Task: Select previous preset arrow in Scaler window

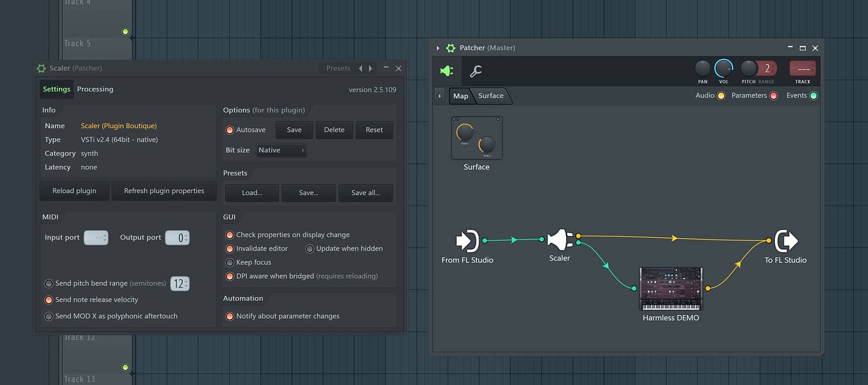Action: 360,68
